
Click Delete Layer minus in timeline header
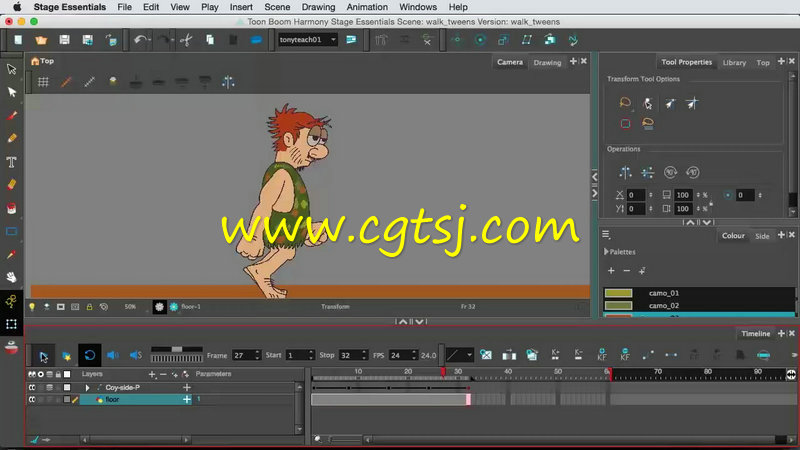click(x=163, y=374)
